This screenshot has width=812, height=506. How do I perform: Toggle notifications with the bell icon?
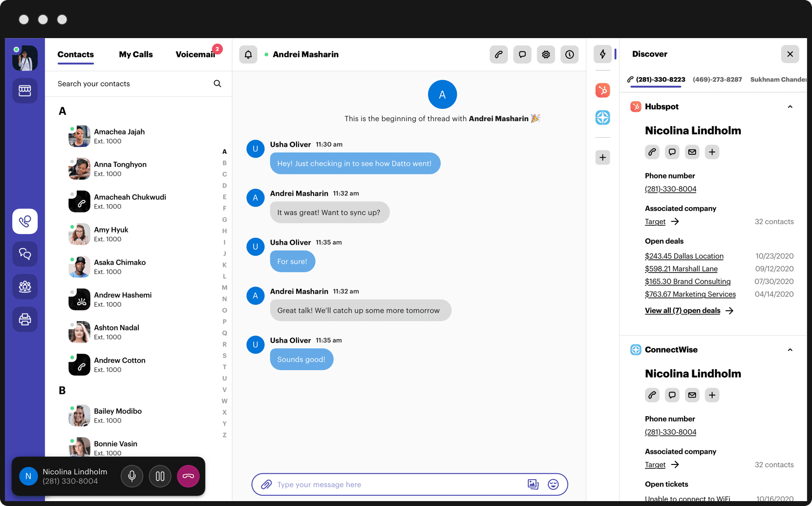click(248, 54)
